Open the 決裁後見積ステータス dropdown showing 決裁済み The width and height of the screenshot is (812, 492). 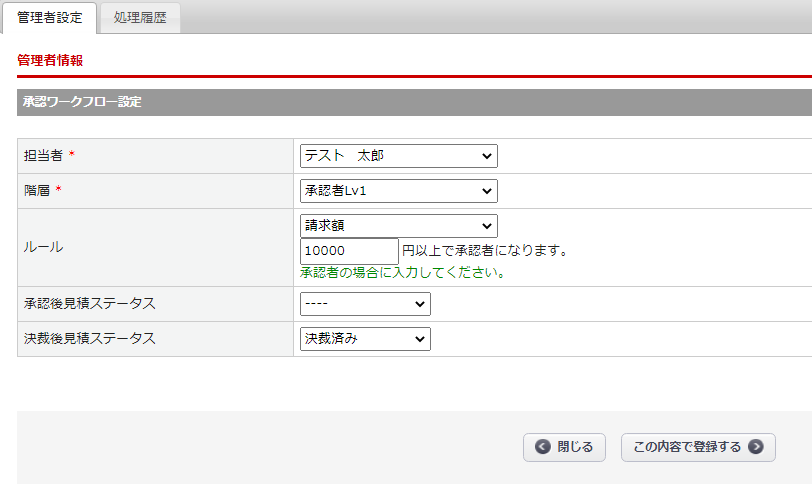tap(365, 339)
